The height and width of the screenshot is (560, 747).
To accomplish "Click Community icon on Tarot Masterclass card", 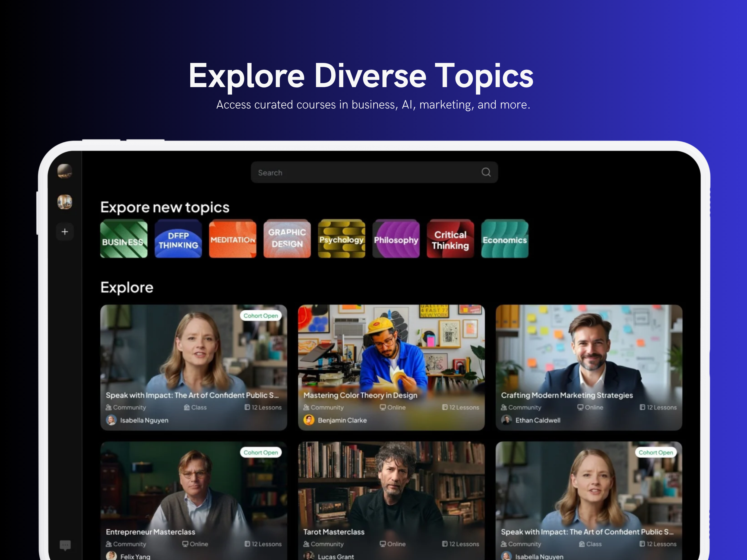I will click(306, 544).
